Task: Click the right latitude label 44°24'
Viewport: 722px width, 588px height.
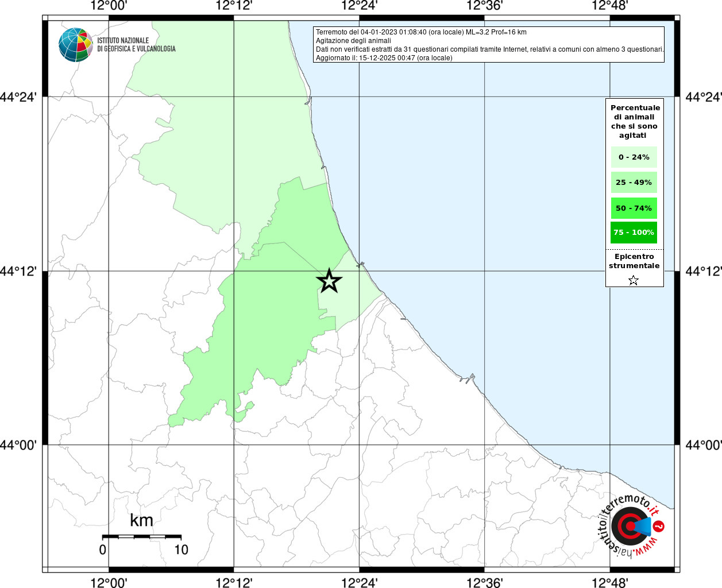Action: (x=704, y=97)
